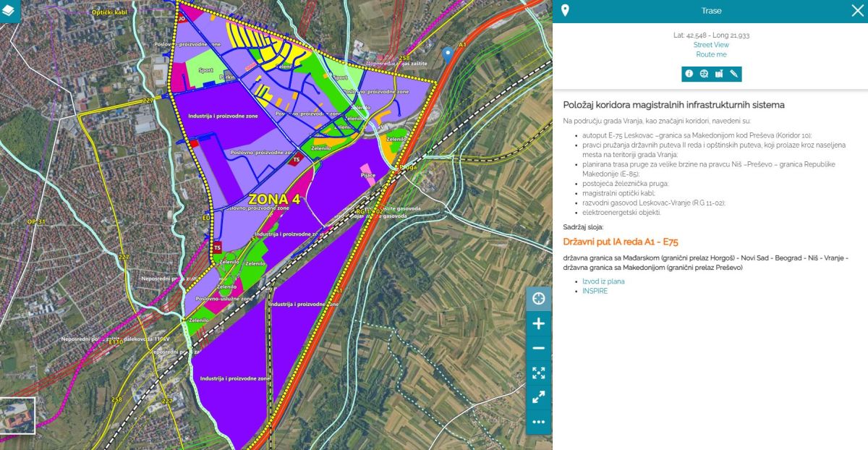Click the geolocation crosshair button
The image size is (868, 450).
point(538,299)
